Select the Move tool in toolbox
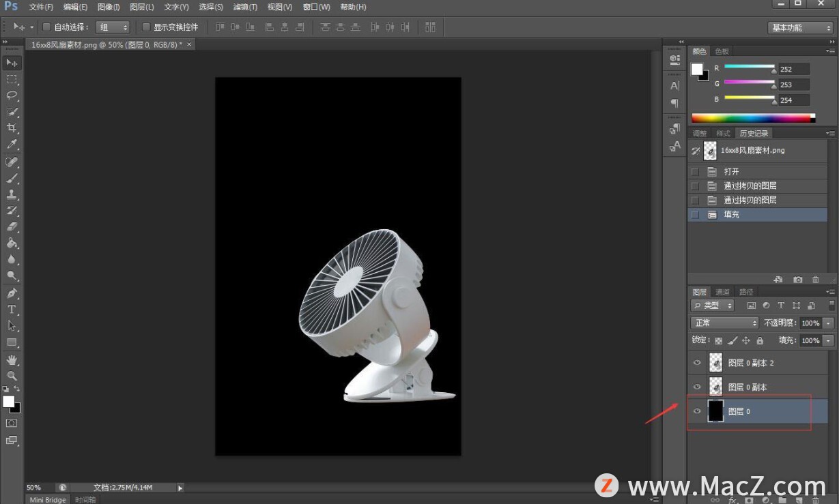The height and width of the screenshot is (504, 839). coord(12,63)
